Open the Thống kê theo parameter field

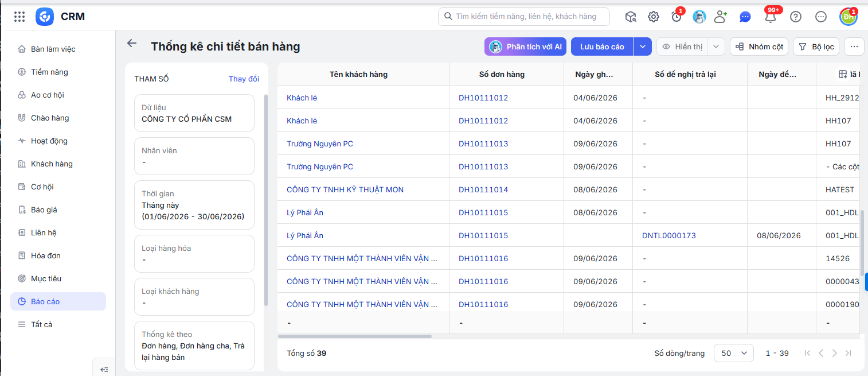[194, 346]
